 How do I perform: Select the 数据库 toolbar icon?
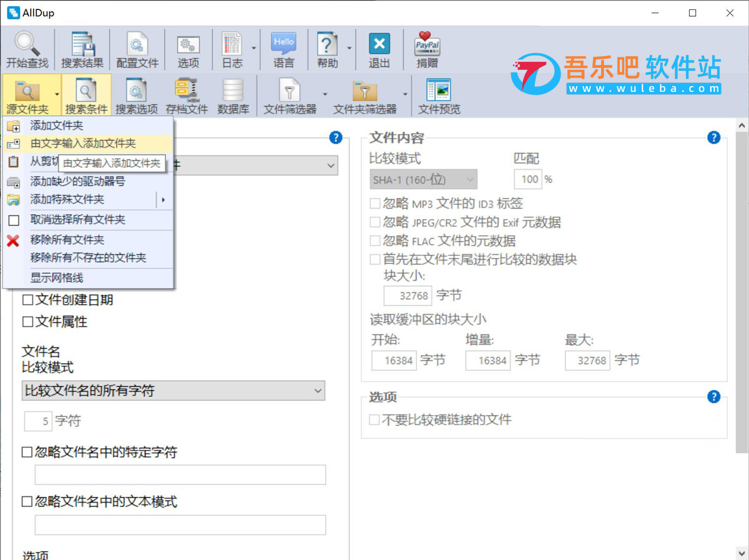pyautogui.click(x=233, y=91)
